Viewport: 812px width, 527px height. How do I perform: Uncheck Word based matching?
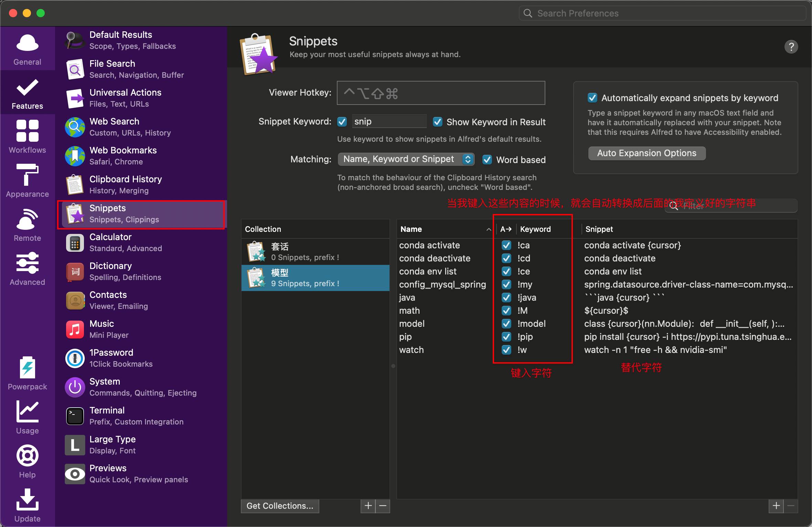[487, 160]
